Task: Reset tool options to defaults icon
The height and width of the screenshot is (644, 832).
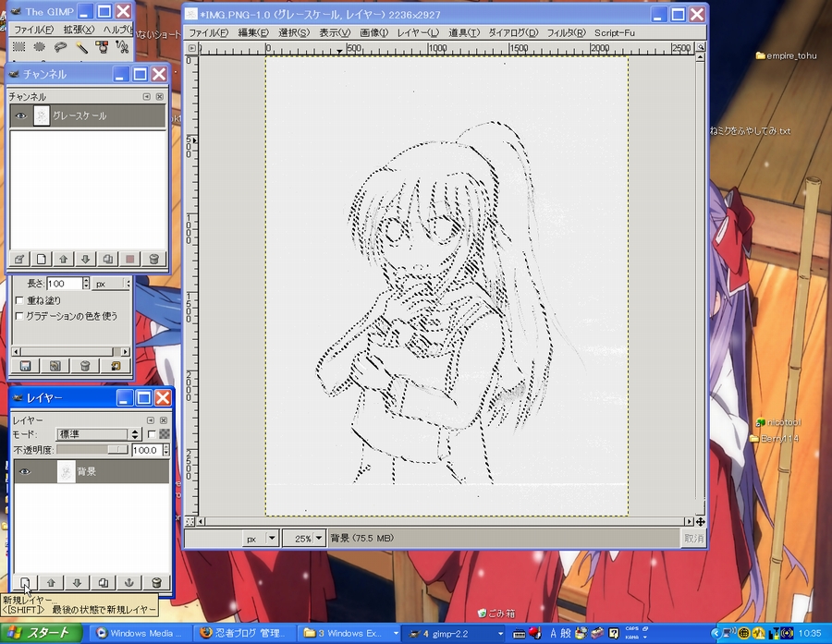Action: 116,366
